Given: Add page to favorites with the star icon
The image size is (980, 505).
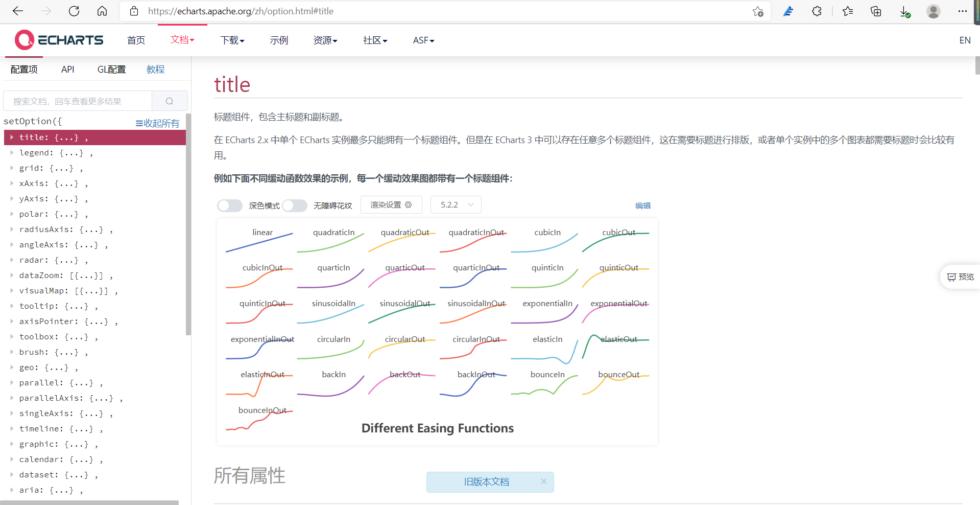Looking at the screenshot, I should 758,11.
